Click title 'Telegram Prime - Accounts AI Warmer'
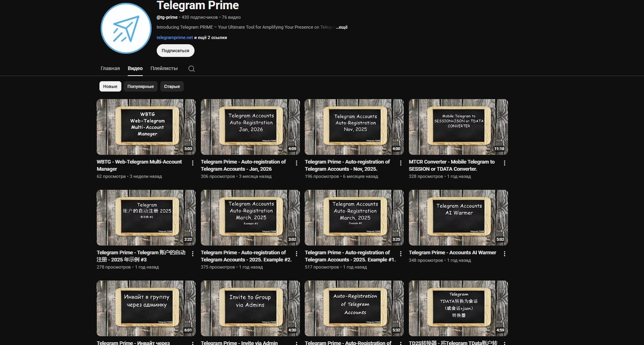The height and width of the screenshot is (345, 644). point(452,253)
